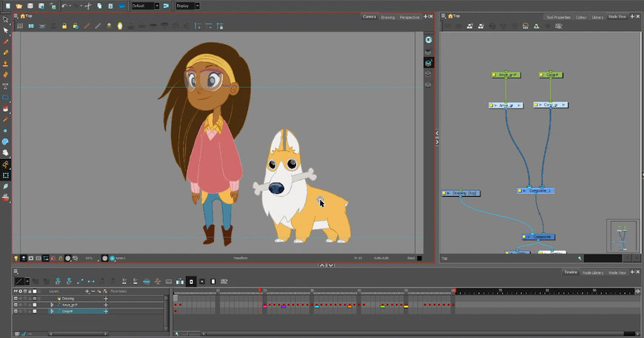Open the pencil line style dropdown in Timeline toolbar
Screen dimensions: 644x338
click(27, 281)
